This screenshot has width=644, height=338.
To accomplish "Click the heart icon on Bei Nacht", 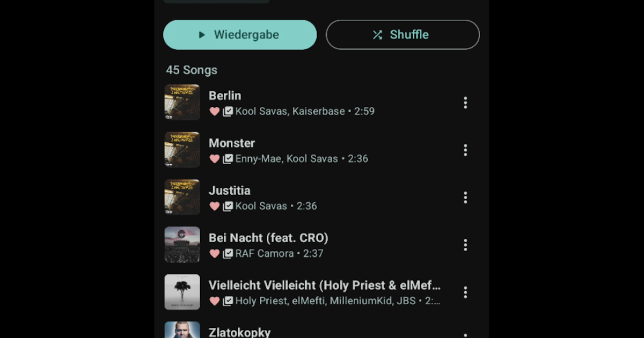I will (x=214, y=254).
